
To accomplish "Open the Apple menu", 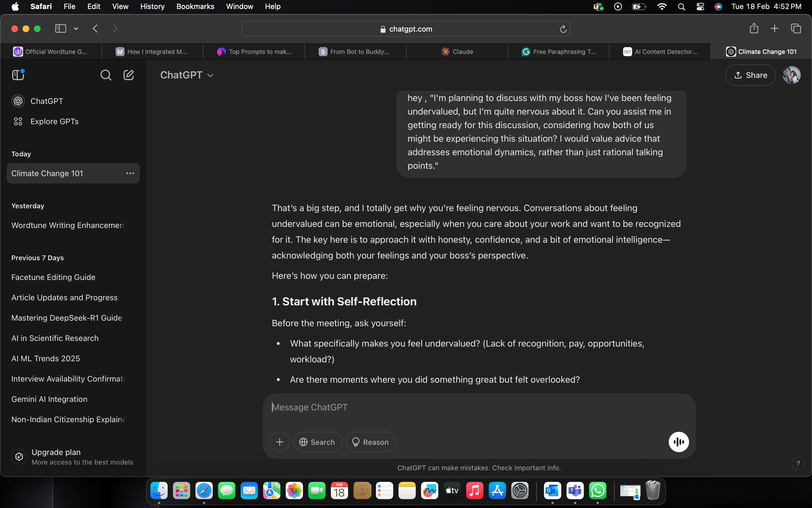I will [x=15, y=6].
